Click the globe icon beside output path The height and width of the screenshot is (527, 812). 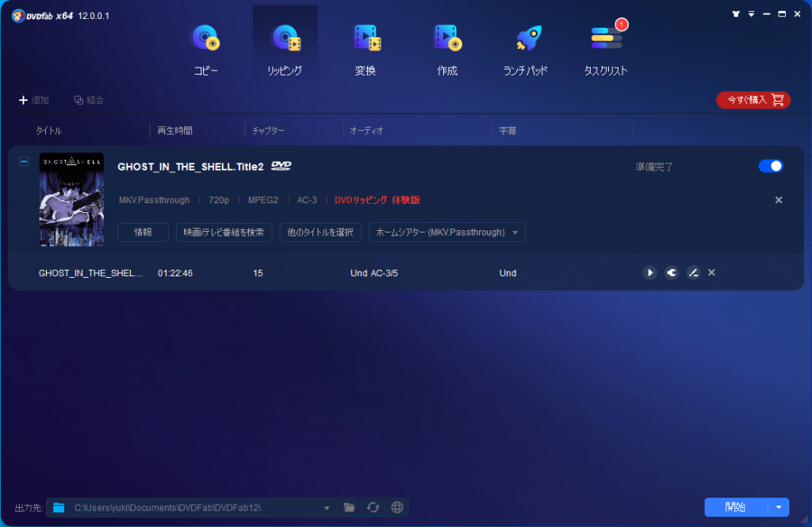396,507
